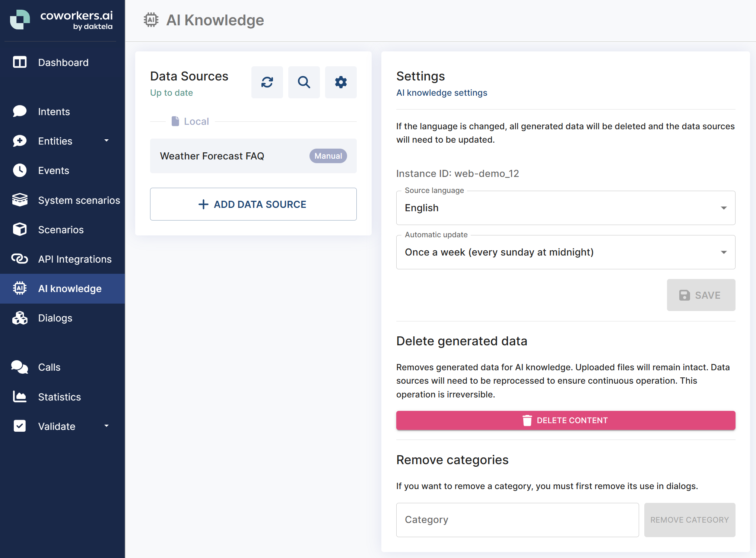Click the data sources gear settings icon
Screen dimensions: 756x558
coord(341,82)
